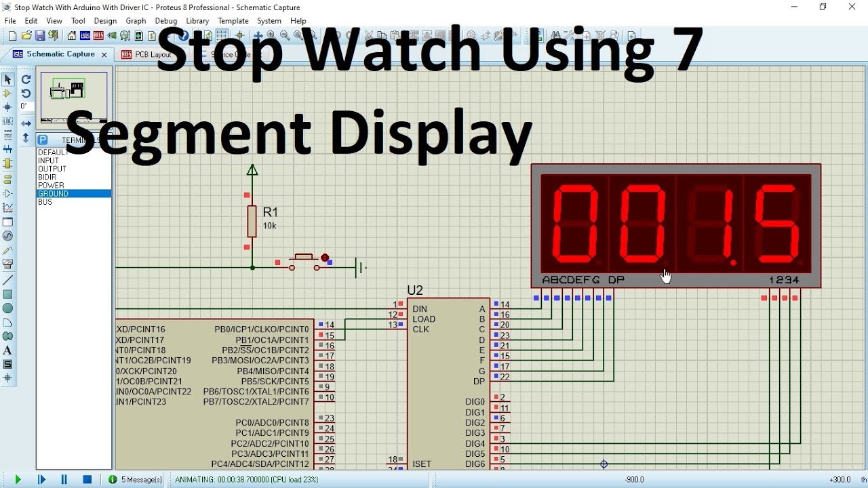Toggle the grid display toolbar icon

[221, 36]
